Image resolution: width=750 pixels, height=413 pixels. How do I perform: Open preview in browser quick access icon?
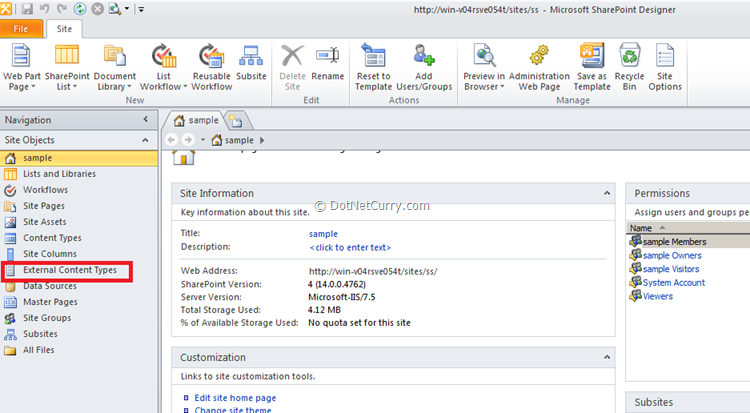pos(115,9)
